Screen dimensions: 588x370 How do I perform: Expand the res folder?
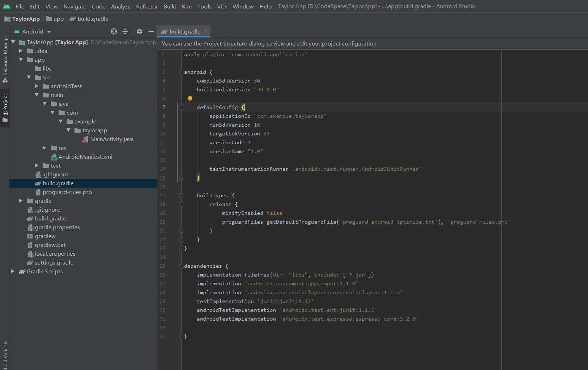coord(44,148)
